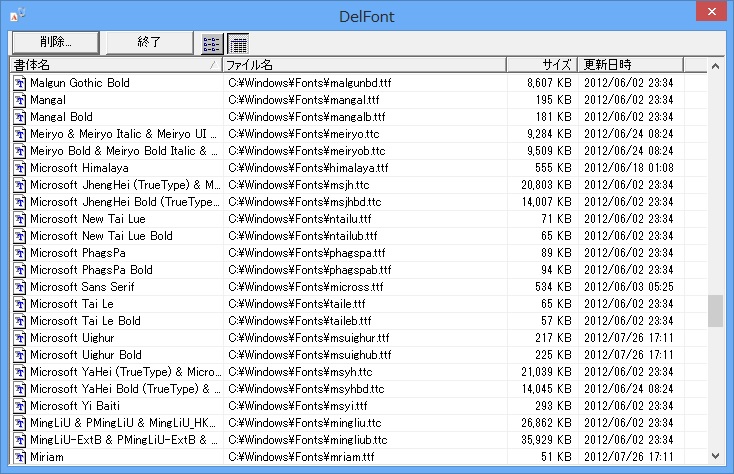734x474 pixels.
Task: Select the Malgun Gothic Bold font name
Action: tap(80, 83)
